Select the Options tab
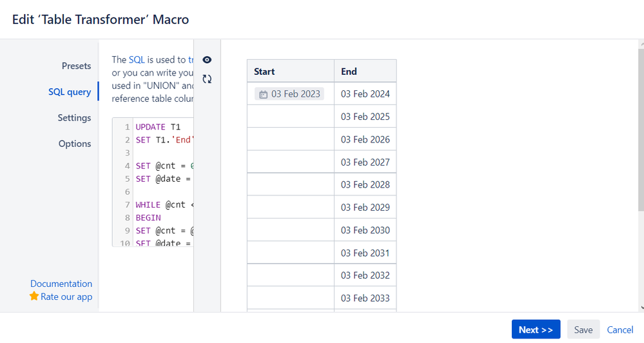The width and height of the screenshot is (644, 343). point(75,144)
